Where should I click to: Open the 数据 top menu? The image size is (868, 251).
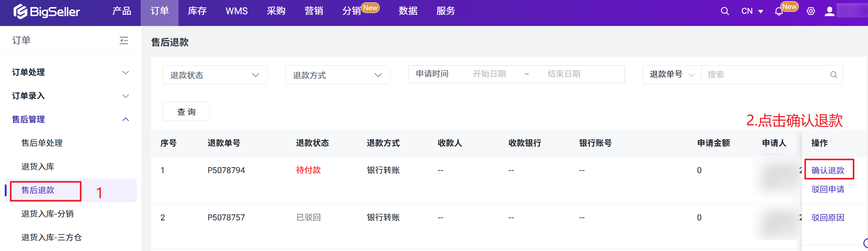pos(408,11)
